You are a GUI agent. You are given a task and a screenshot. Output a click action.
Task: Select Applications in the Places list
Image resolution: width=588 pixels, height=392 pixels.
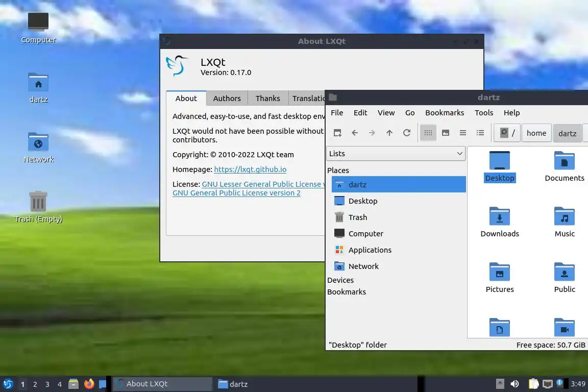(x=399, y=250)
